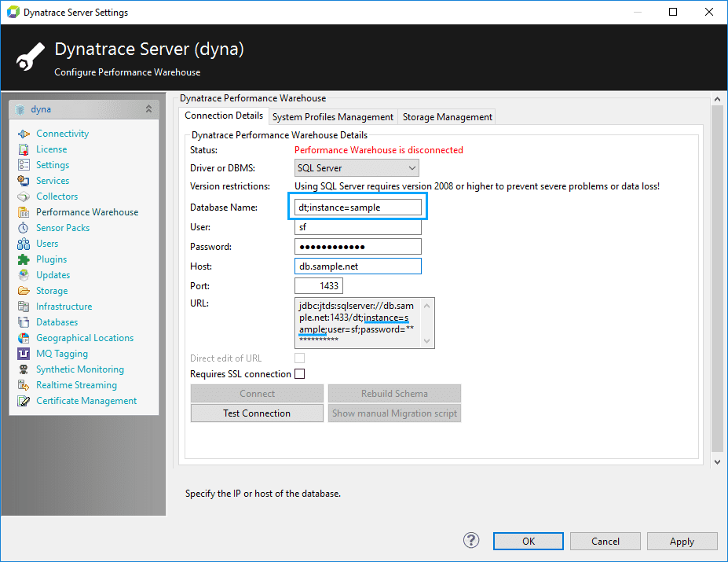The width and height of the screenshot is (728, 562).
Task: Click the Test Connection button
Action: click(x=257, y=413)
